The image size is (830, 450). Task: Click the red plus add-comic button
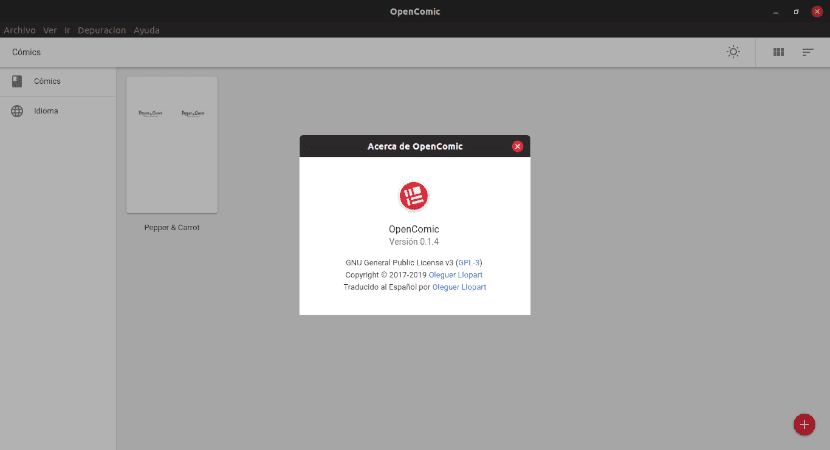coord(804,425)
